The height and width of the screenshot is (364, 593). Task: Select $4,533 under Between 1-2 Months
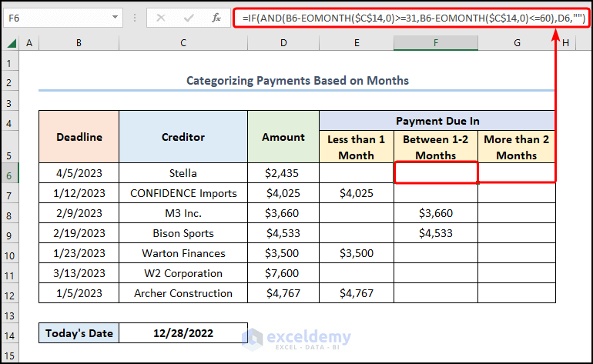click(x=436, y=233)
